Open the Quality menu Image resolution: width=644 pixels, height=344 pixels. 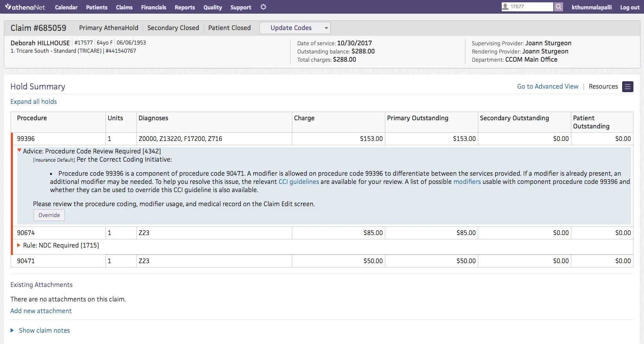coord(213,7)
